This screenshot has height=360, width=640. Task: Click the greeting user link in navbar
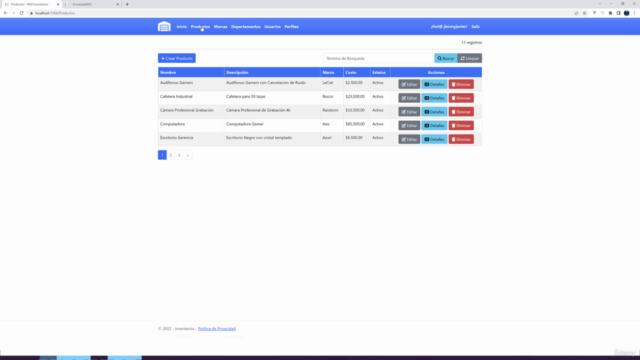(449, 27)
